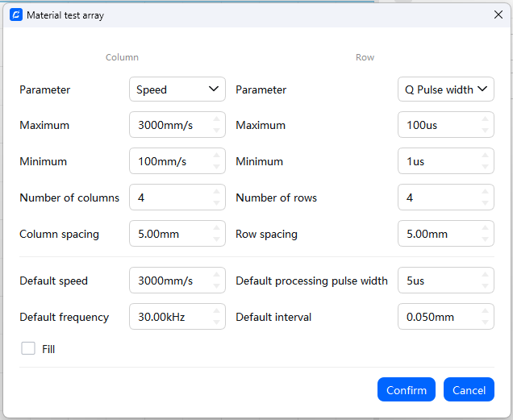Increase Default frequency with the up arrow

(216, 312)
